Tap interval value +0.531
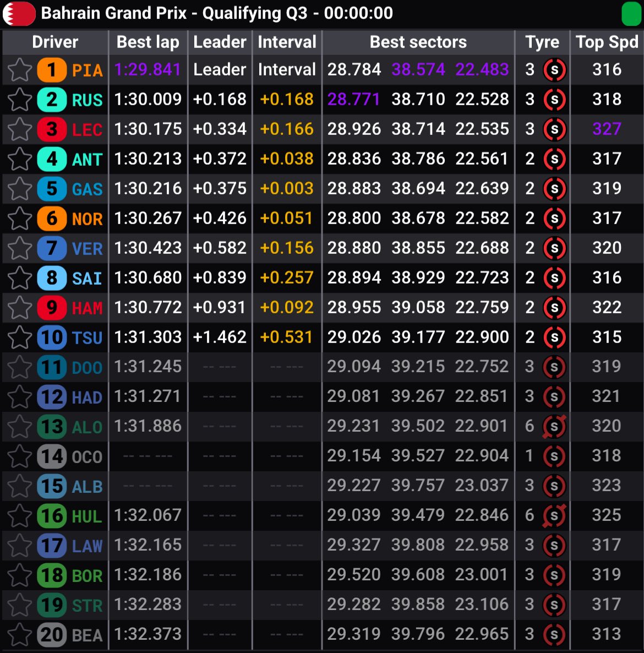644x653 pixels. tap(287, 337)
